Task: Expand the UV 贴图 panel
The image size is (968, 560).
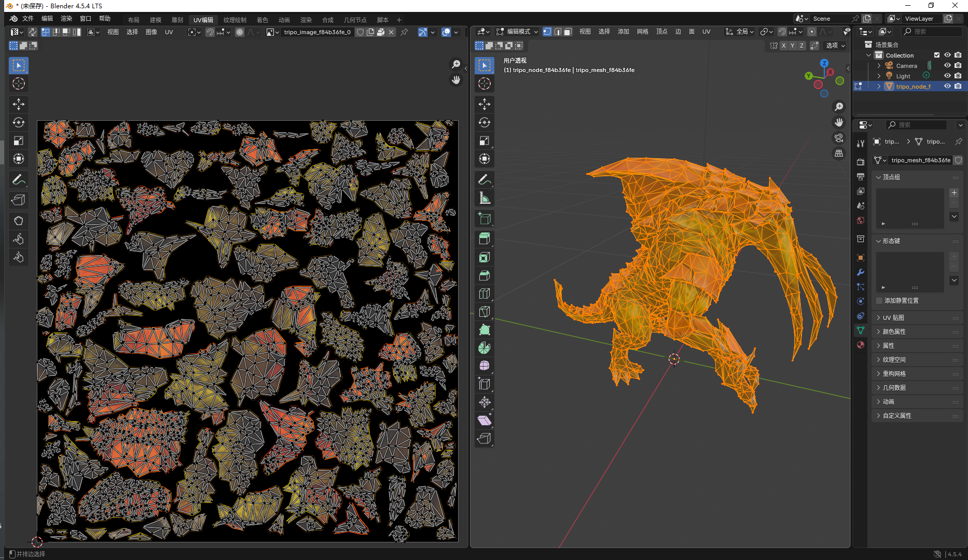Action: coord(893,318)
